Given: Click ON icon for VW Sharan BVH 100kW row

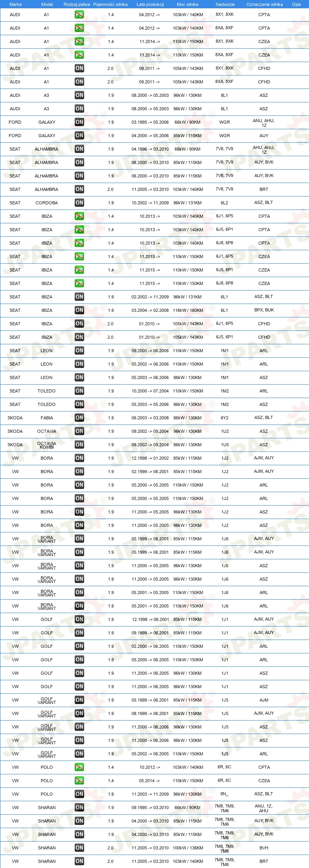Looking at the screenshot, I should coord(79,848).
